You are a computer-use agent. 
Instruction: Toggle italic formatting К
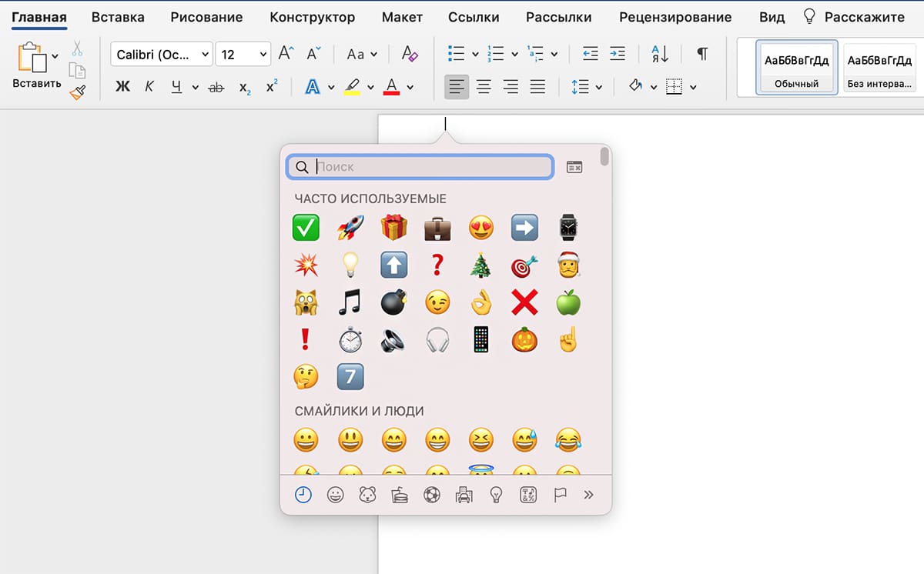pos(149,87)
